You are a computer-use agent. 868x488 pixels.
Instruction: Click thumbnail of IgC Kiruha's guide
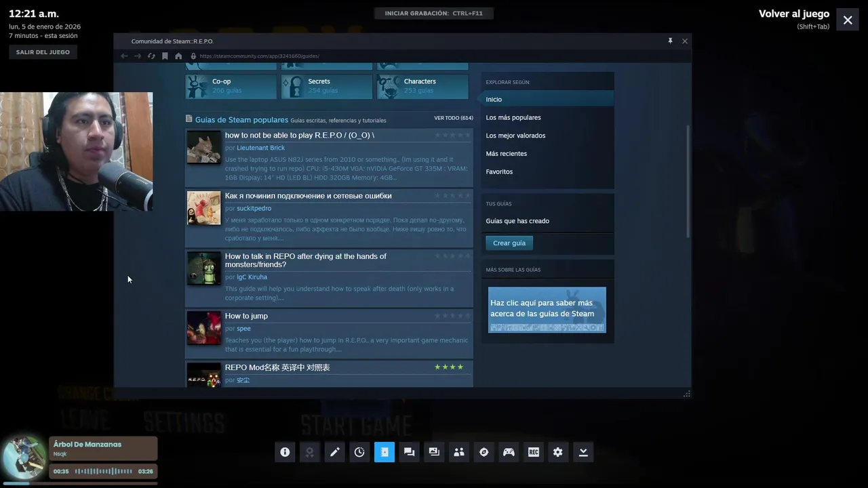[x=204, y=268]
